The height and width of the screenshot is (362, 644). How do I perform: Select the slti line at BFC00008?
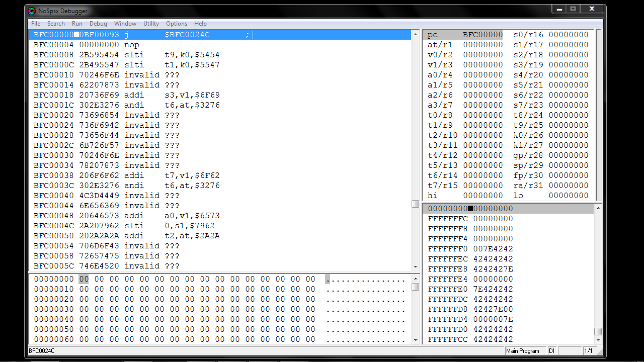(x=219, y=55)
